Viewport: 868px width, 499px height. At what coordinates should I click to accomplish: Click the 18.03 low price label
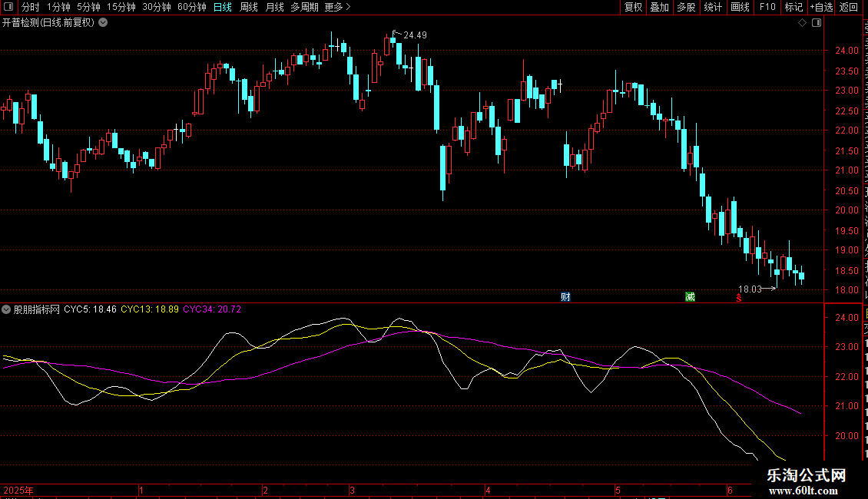coord(750,289)
